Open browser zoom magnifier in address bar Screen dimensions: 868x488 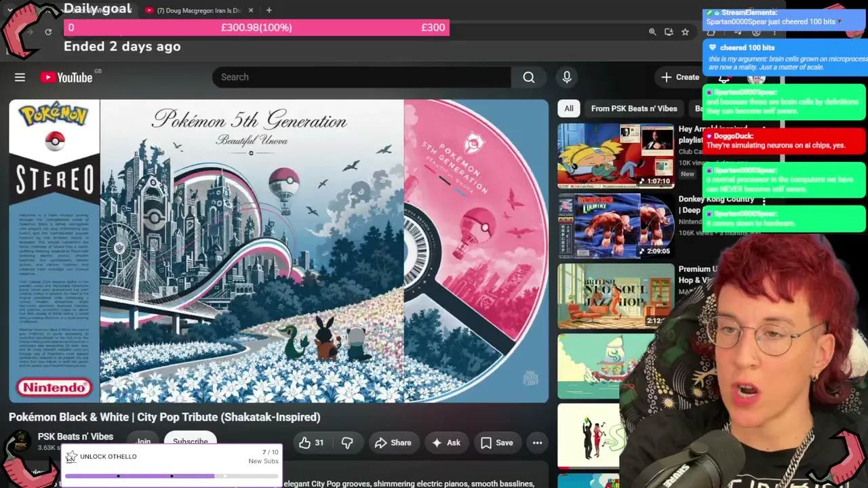[652, 32]
